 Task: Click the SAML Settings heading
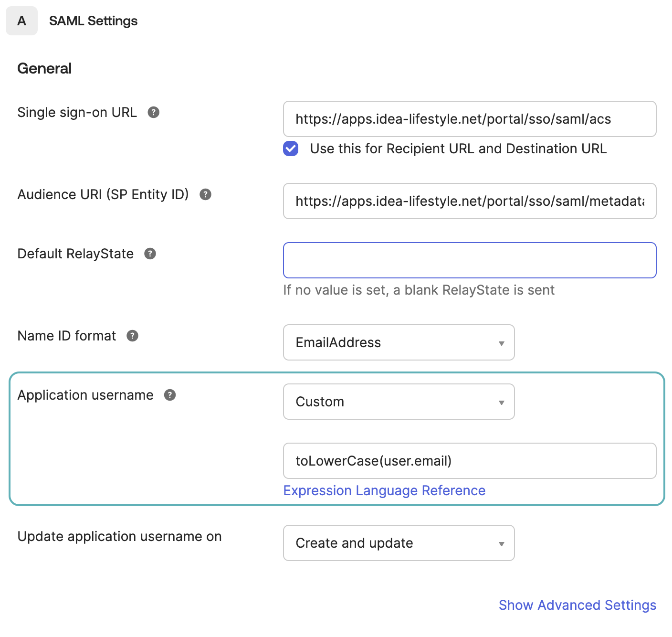[x=93, y=21]
